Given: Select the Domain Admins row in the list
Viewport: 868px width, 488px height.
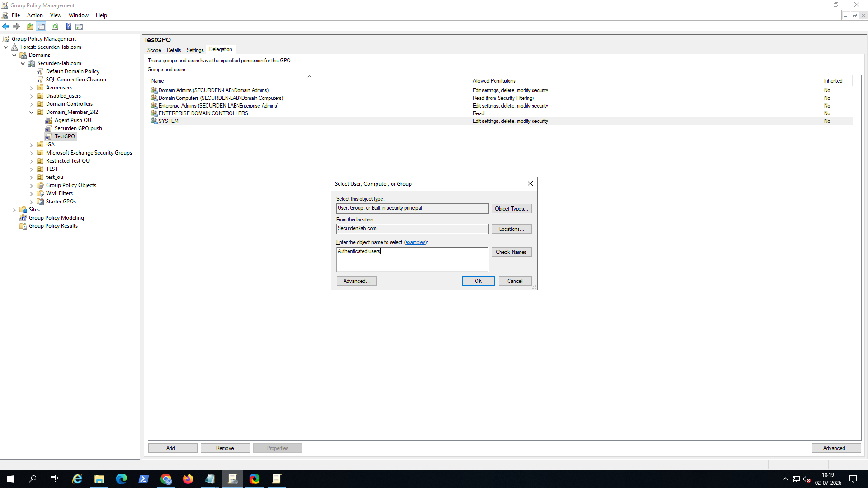Looking at the screenshot, I should (500, 90).
